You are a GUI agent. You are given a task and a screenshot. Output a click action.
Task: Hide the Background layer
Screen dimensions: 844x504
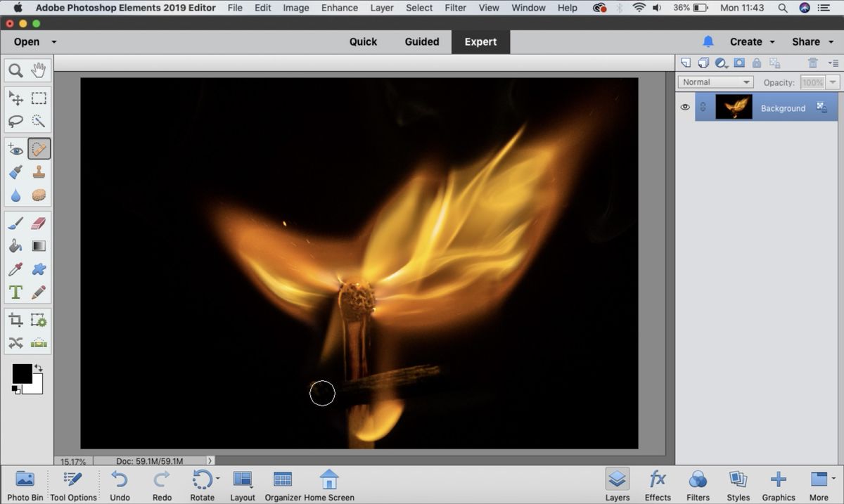684,107
